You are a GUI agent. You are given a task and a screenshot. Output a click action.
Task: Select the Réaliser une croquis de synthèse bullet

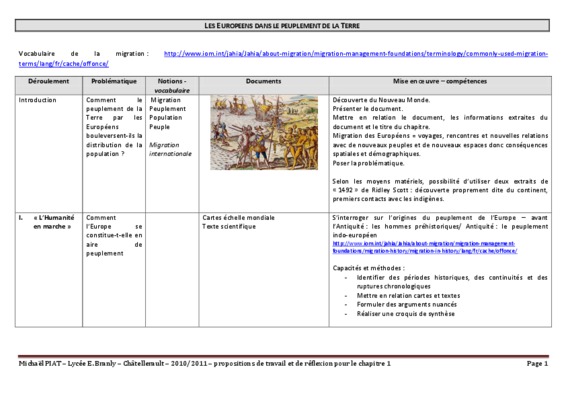pos(406,314)
